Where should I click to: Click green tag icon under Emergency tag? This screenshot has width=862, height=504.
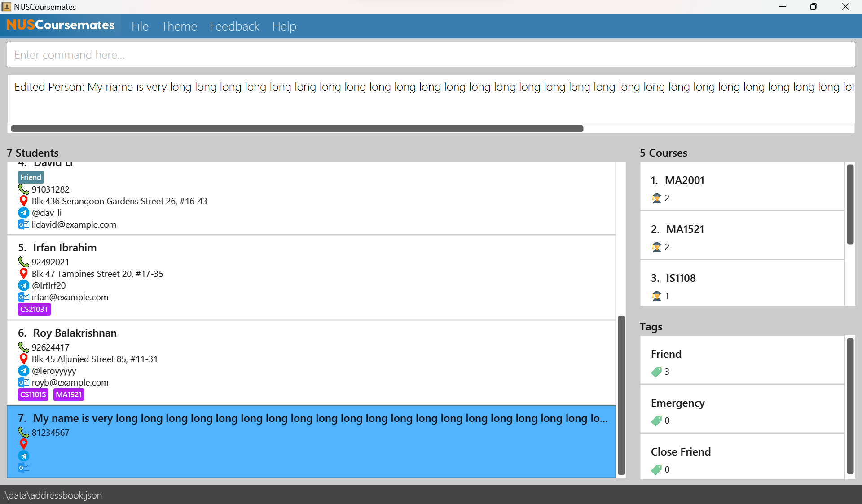[656, 421]
